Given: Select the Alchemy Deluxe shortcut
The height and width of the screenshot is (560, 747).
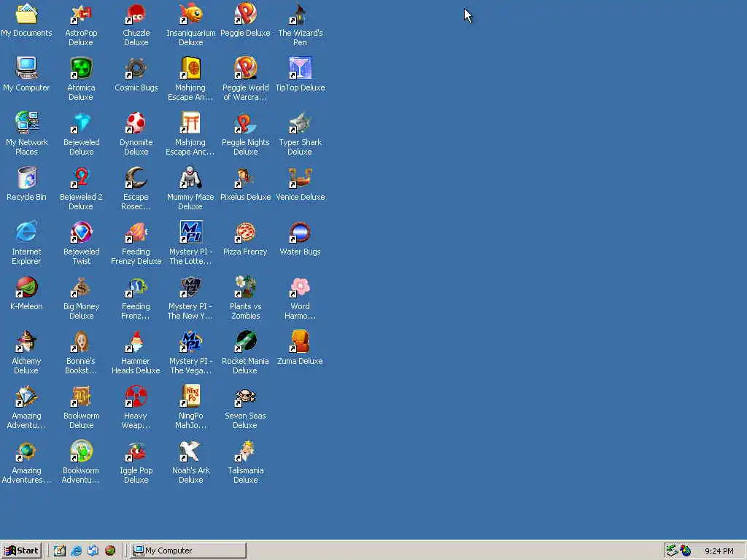Looking at the screenshot, I should [26, 353].
